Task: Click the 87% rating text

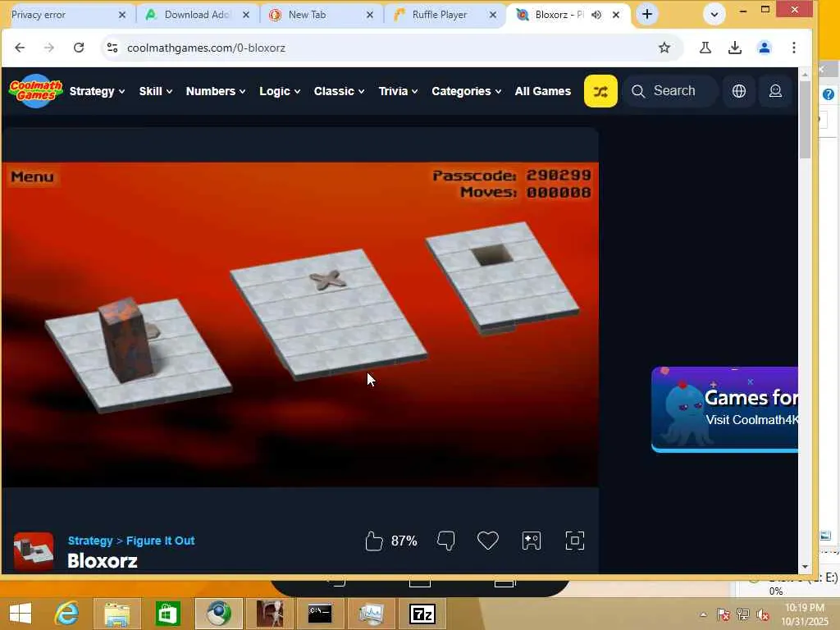Action: (404, 541)
